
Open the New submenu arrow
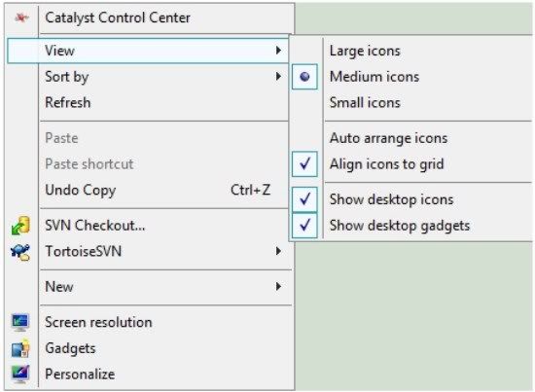[278, 286]
